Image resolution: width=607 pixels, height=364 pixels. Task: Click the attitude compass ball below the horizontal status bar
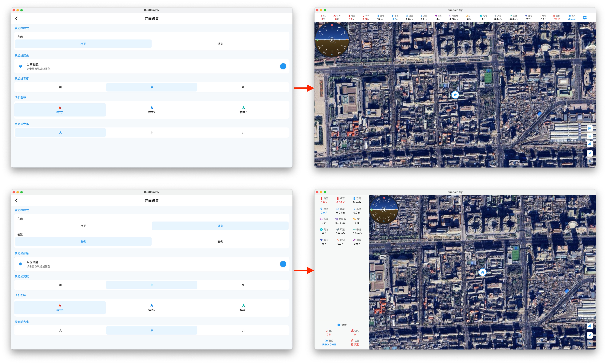tap(332, 40)
